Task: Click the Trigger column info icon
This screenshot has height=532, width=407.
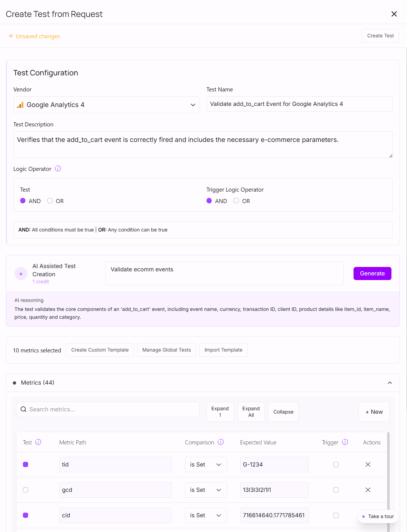Action: [x=345, y=442]
